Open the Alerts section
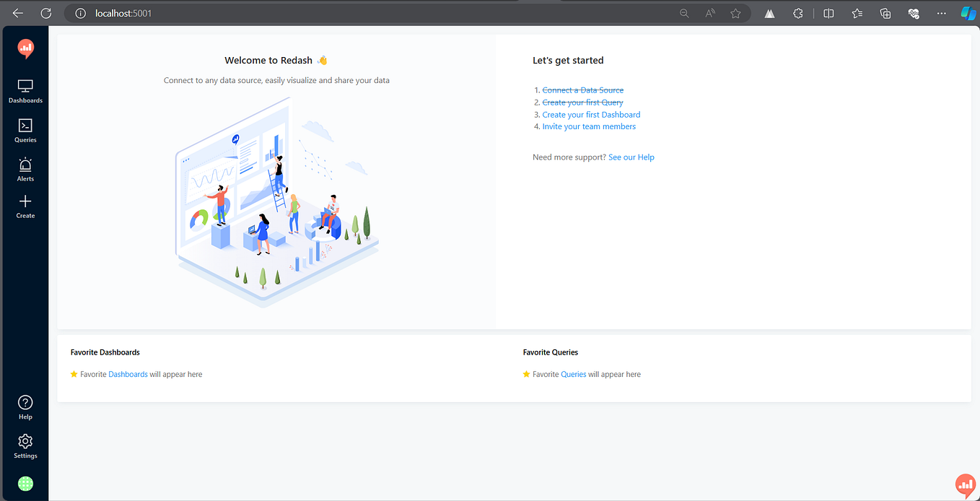The width and height of the screenshot is (980, 501). point(25,169)
